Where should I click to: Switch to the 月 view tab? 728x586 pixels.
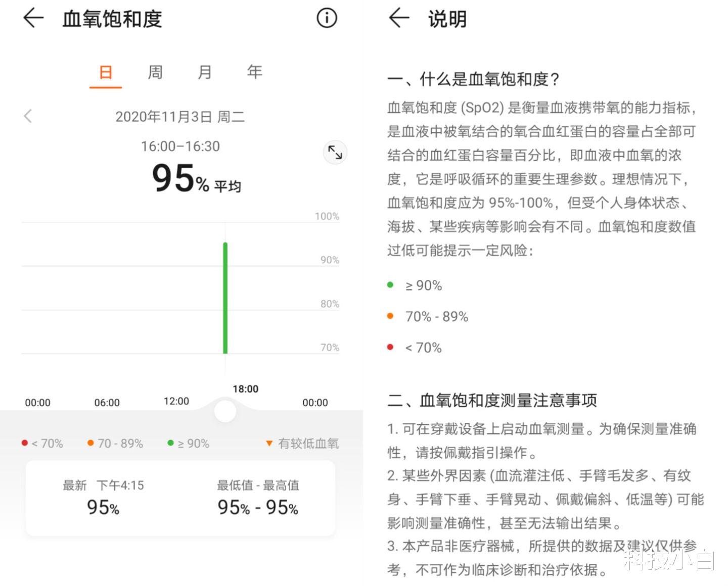point(204,72)
